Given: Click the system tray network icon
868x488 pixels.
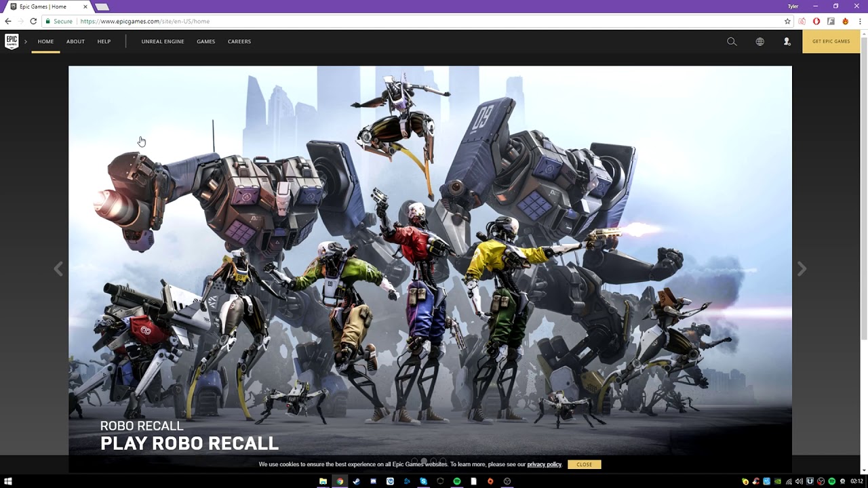Looking at the screenshot, I should pyautogui.click(x=789, y=481).
